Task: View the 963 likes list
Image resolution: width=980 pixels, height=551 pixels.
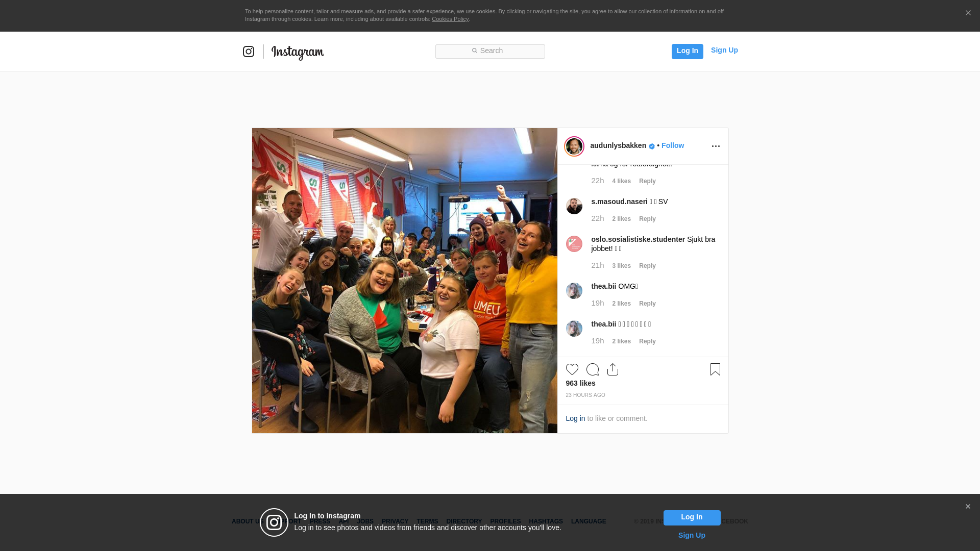Action: (580, 383)
